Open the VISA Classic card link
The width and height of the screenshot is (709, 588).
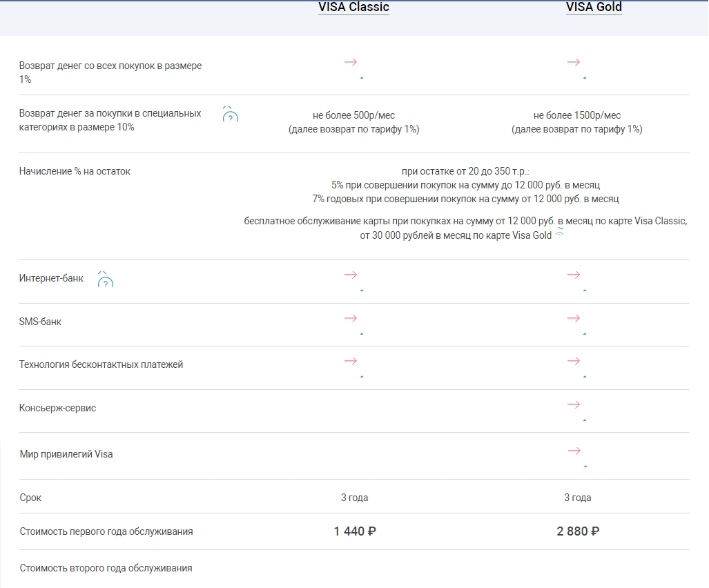click(353, 8)
